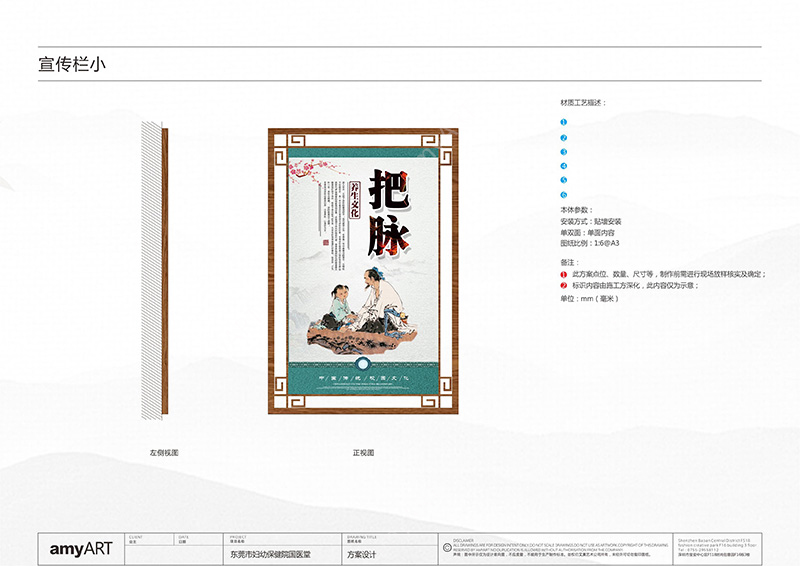Select blue numbered bullet 2
Screen dimensions: 800x566
[x=564, y=138]
